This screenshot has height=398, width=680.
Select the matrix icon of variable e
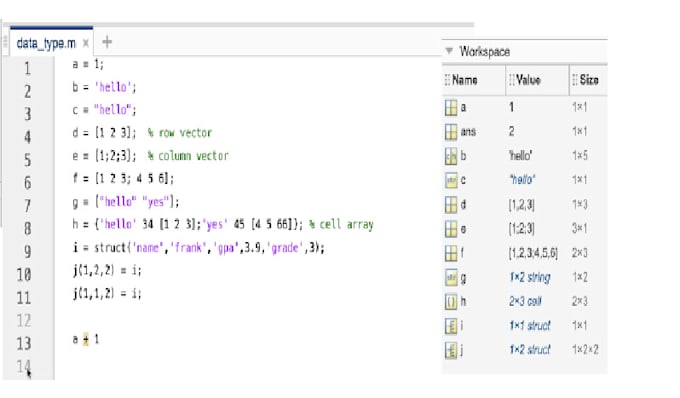click(451, 229)
